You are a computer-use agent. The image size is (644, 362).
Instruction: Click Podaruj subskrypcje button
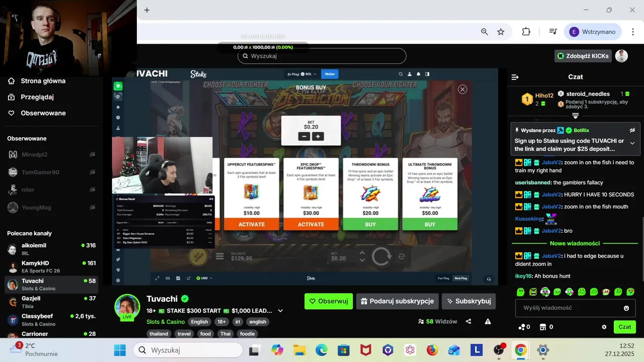[397, 301]
